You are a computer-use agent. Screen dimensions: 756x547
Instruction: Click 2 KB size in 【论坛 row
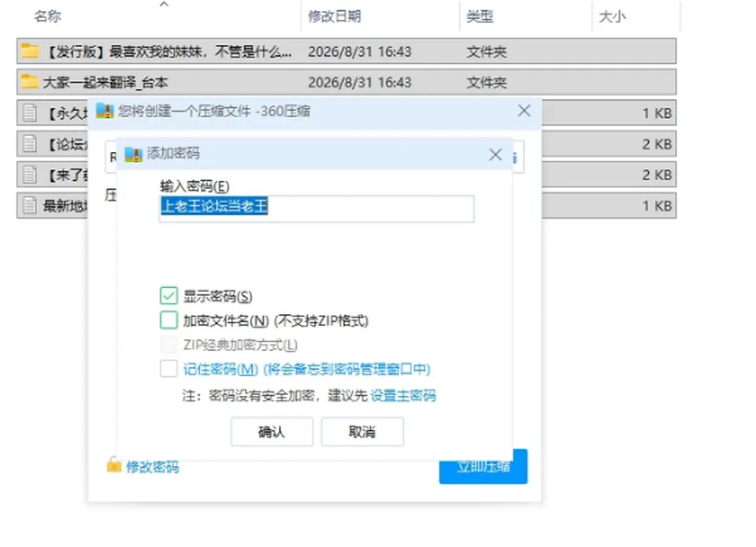click(x=657, y=144)
